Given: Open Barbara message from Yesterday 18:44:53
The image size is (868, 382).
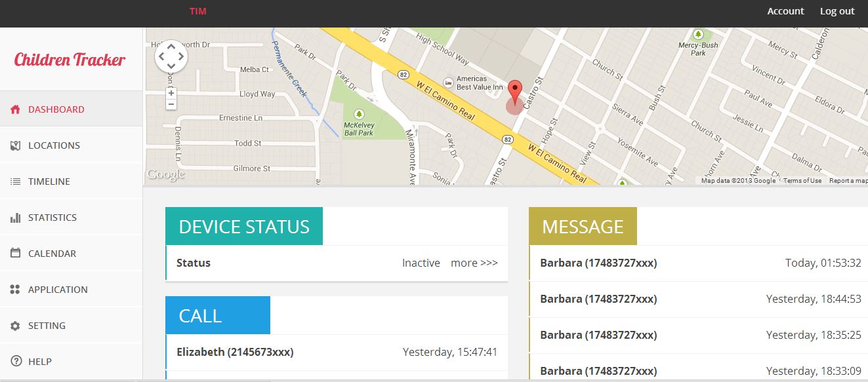Looking at the screenshot, I should point(698,299).
